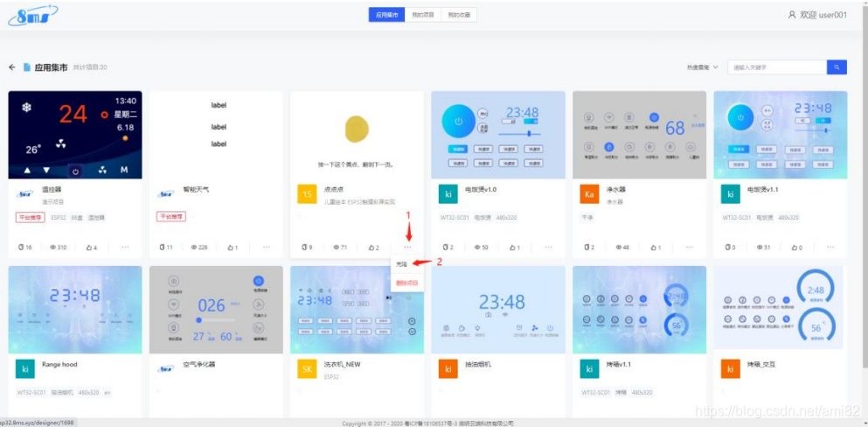Viewport: 868px width, 427px height.
Task: Open the 应用集市 tab
Action: (386, 15)
